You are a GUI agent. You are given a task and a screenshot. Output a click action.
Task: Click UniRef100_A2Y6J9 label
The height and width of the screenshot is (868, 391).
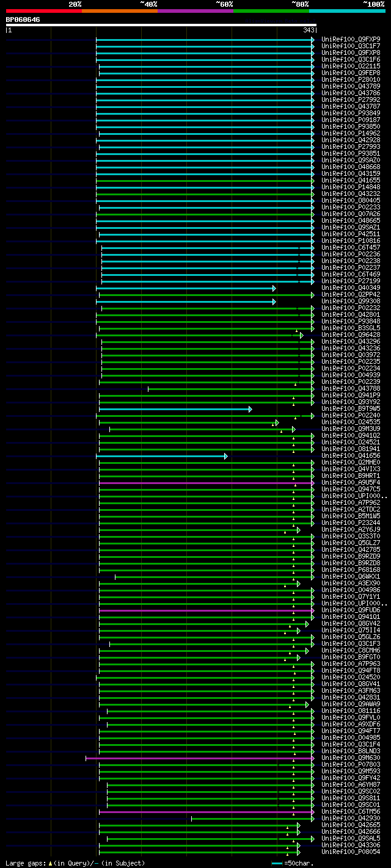tap(351, 530)
